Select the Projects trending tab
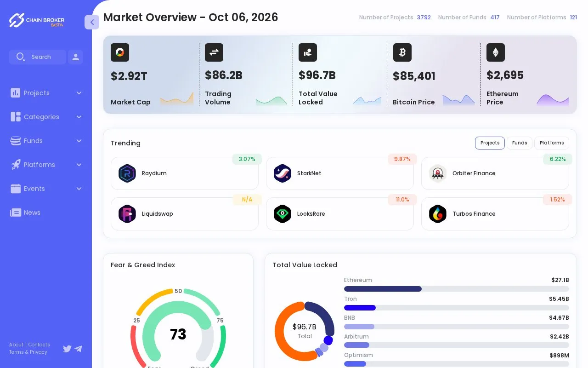This screenshot has width=588, height=368. 490,143
